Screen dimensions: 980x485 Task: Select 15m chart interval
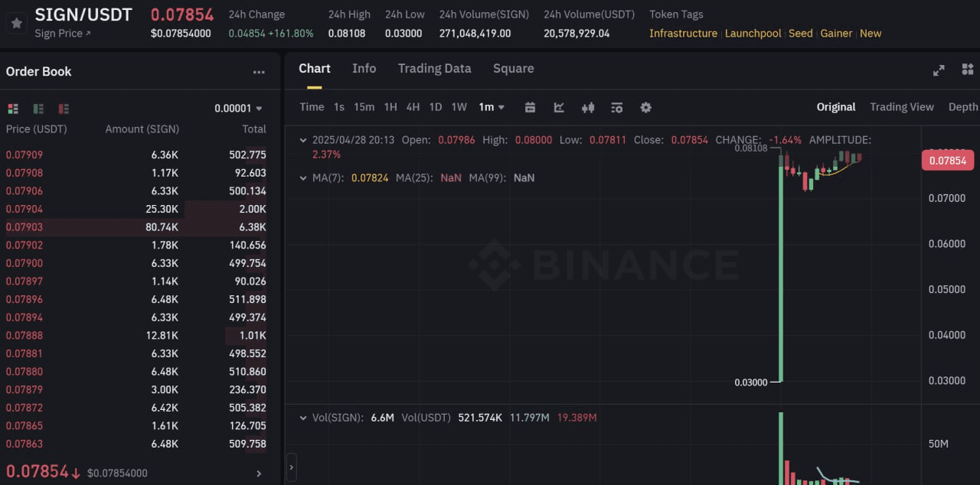tap(364, 107)
